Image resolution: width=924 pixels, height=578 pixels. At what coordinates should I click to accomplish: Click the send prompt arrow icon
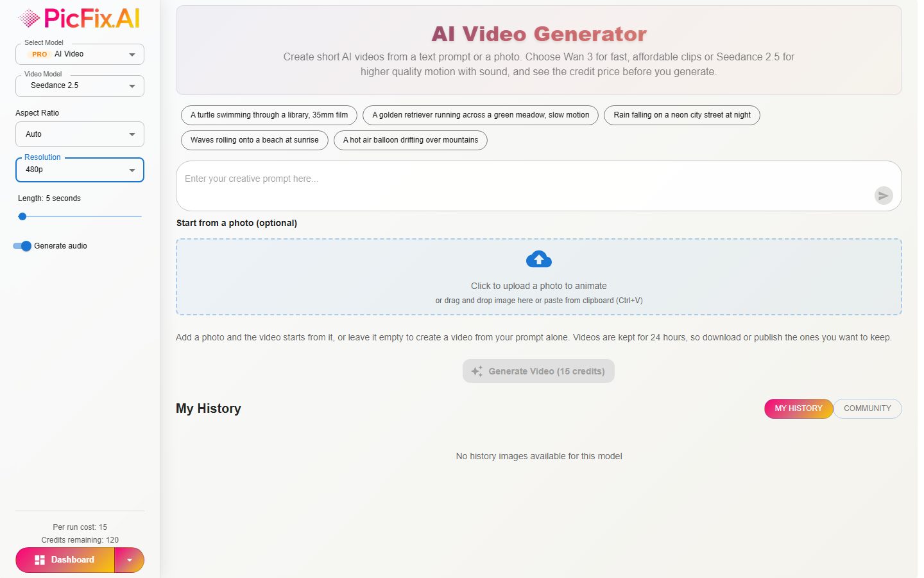coord(884,195)
